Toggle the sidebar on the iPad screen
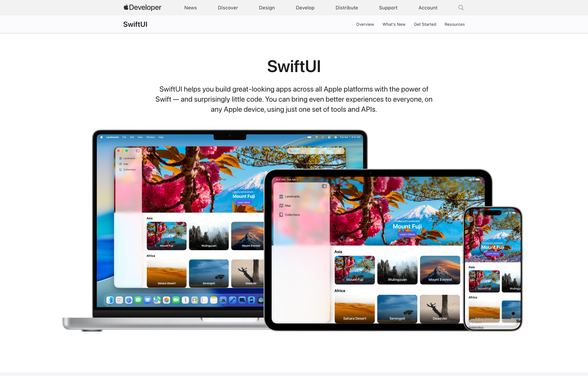588x376 pixels. (x=324, y=186)
